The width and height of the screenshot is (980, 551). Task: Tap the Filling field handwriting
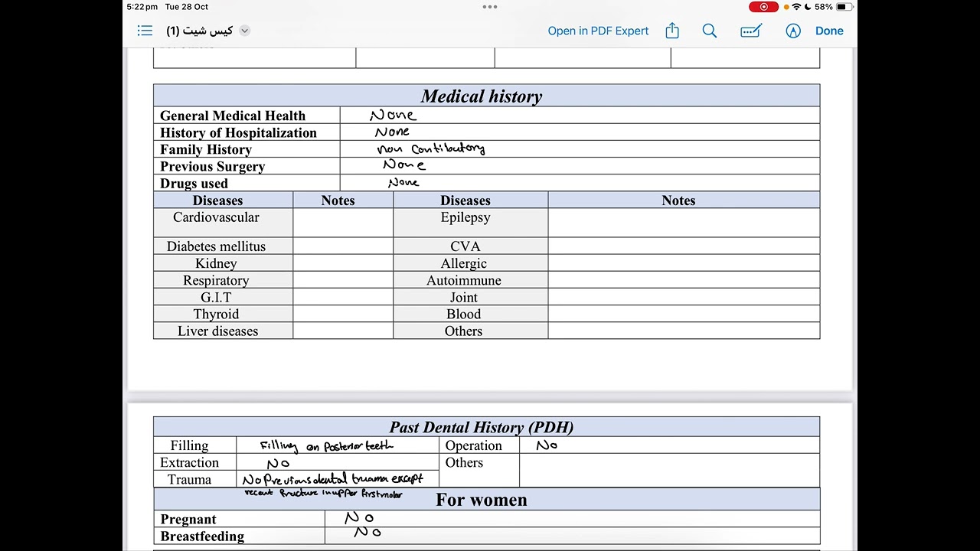pos(327,446)
